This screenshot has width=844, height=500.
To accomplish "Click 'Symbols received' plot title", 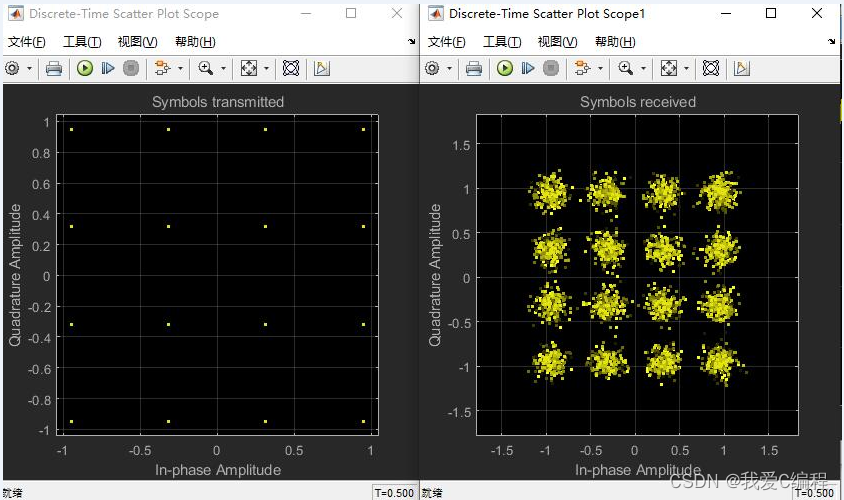I will coord(638,102).
